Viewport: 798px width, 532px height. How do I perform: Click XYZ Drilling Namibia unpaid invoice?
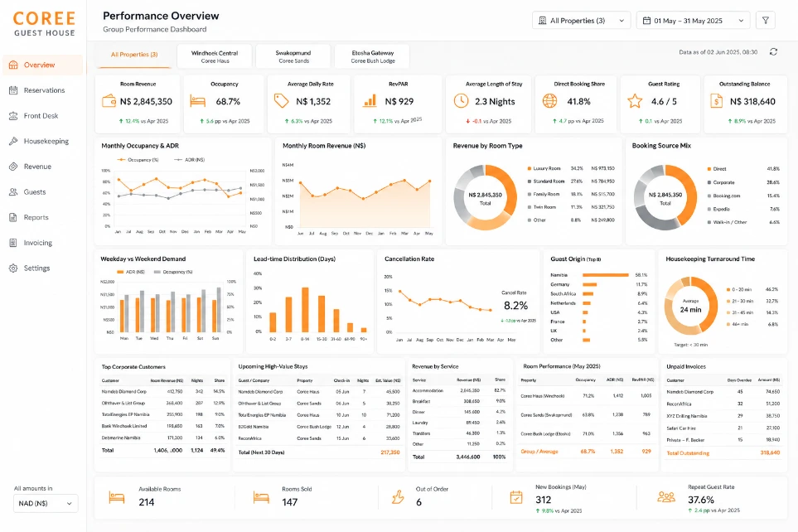(723, 416)
